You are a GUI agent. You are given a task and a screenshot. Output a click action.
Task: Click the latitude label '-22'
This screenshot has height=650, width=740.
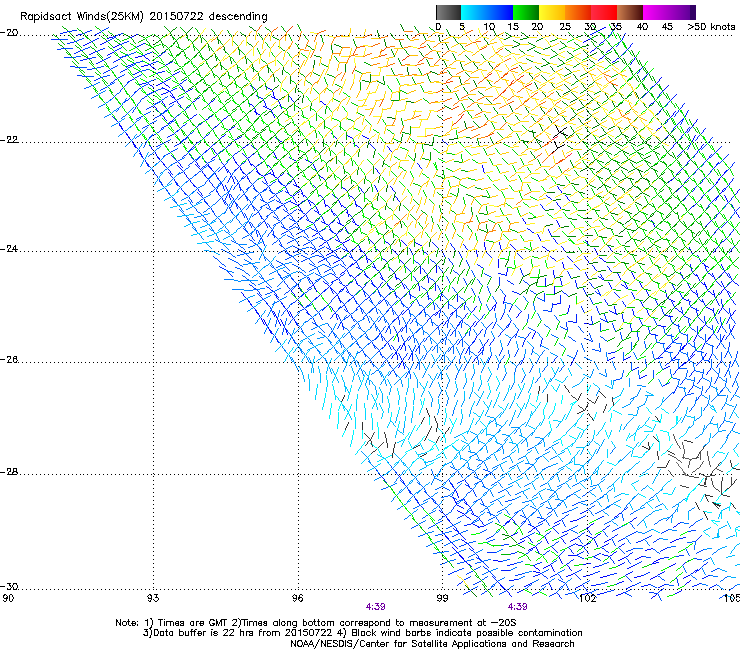9,140
